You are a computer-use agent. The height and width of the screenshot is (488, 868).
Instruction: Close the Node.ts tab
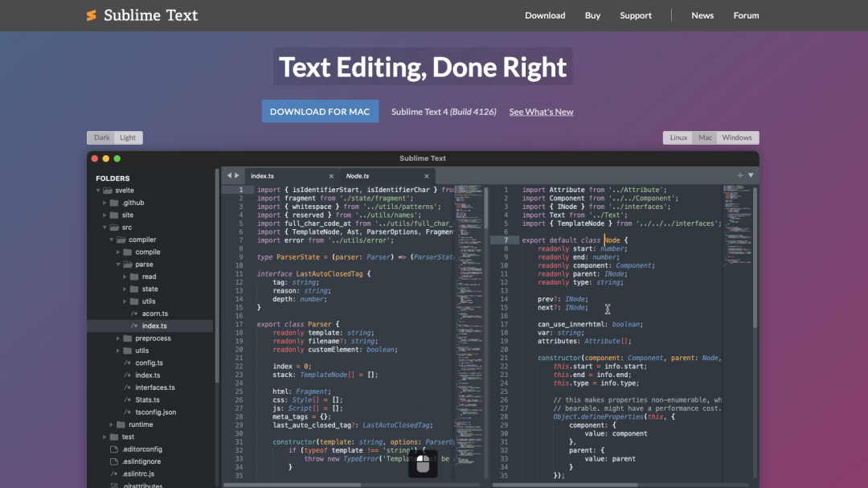pyautogui.click(x=426, y=176)
